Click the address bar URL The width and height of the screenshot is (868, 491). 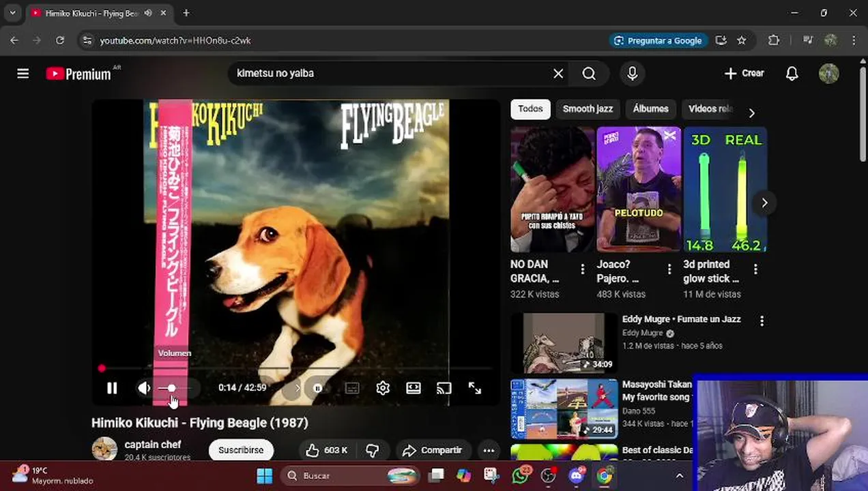coord(175,41)
